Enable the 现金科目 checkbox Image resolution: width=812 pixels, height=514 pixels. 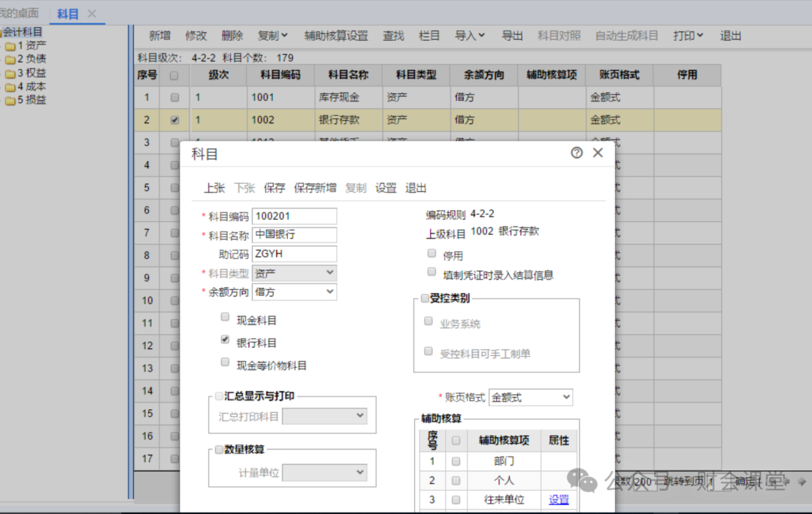click(x=225, y=318)
